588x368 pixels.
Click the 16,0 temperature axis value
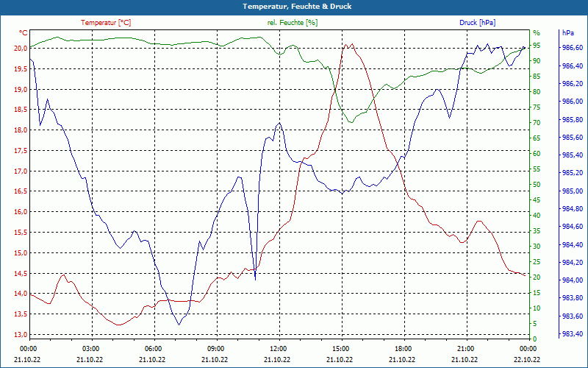coord(21,212)
